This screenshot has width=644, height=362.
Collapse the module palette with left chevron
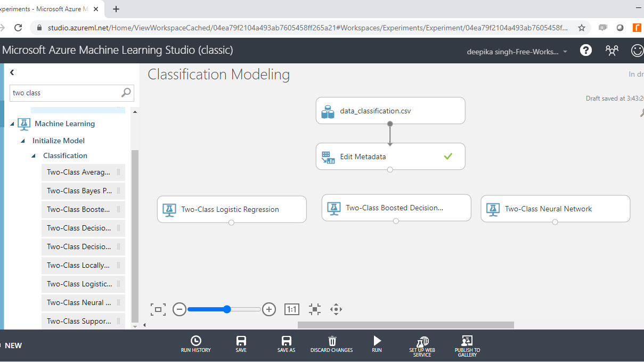(12, 72)
